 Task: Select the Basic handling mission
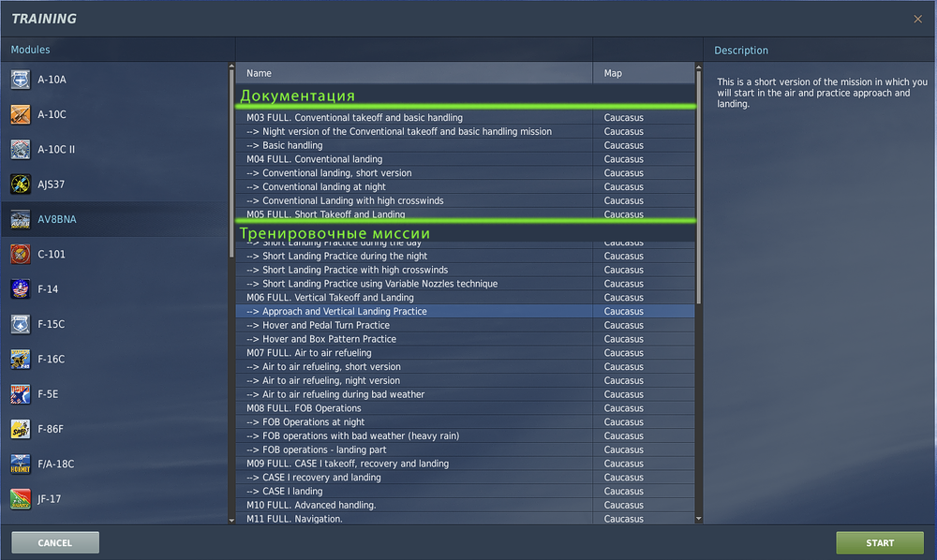[465, 145]
